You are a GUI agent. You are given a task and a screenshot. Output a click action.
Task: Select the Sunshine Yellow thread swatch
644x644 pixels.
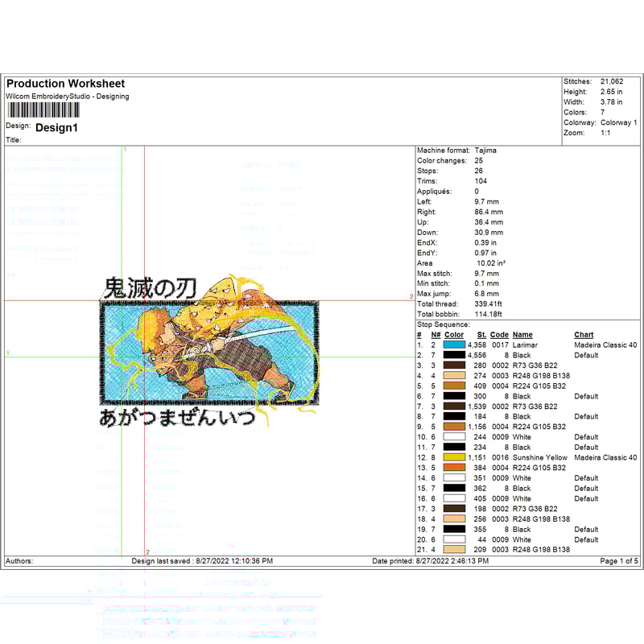[454, 457]
